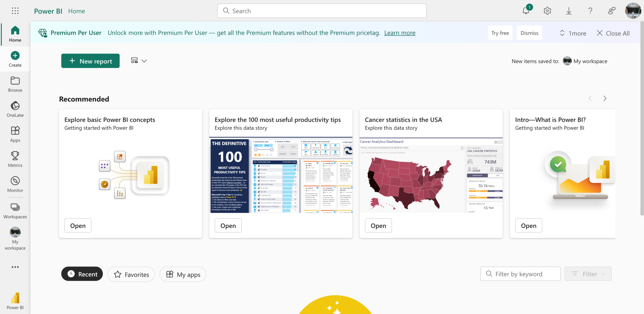This screenshot has width=644, height=314.
Task: Show more options ellipsis in sidebar
Action: coord(15,267)
